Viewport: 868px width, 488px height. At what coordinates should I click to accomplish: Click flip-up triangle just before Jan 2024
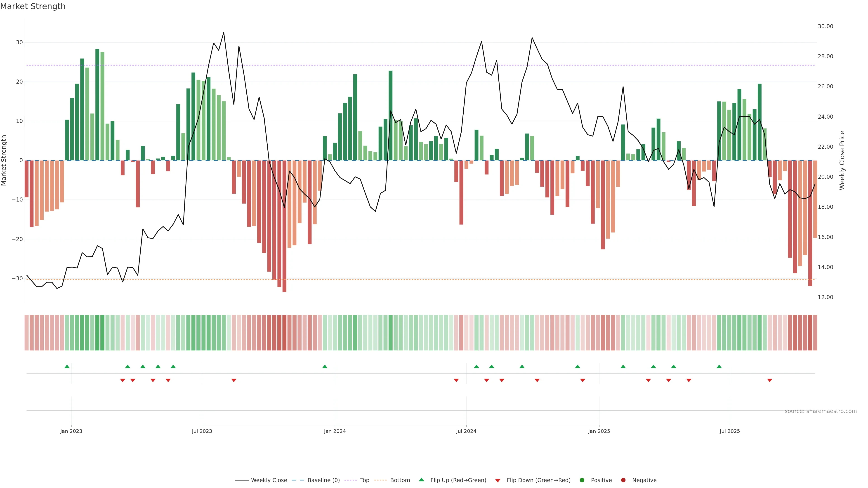pos(325,366)
